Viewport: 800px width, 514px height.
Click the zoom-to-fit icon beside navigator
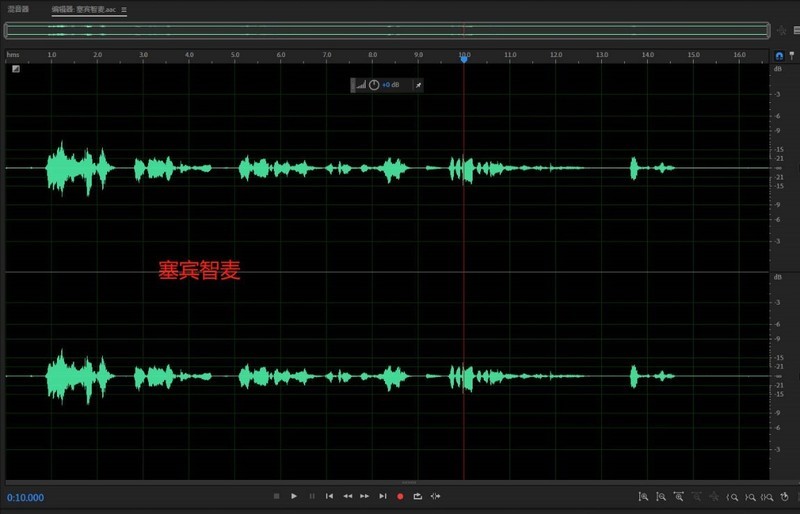coord(781,31)
